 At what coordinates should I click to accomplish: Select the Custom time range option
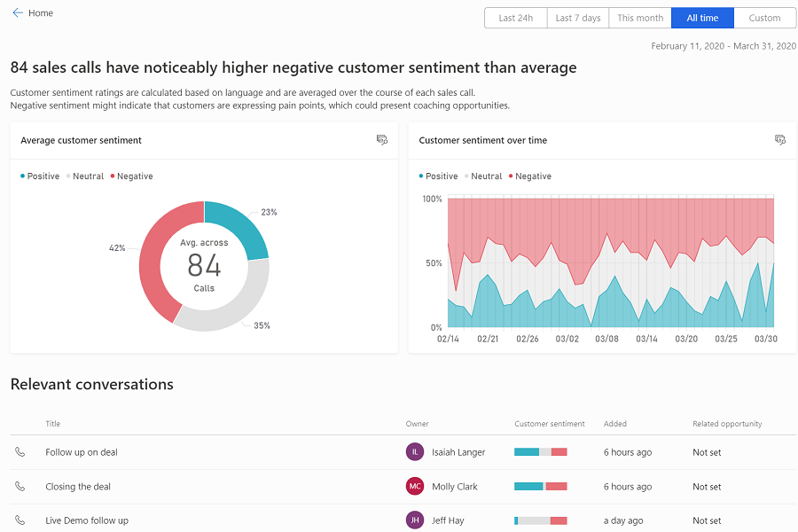click(x=764, y=17)
